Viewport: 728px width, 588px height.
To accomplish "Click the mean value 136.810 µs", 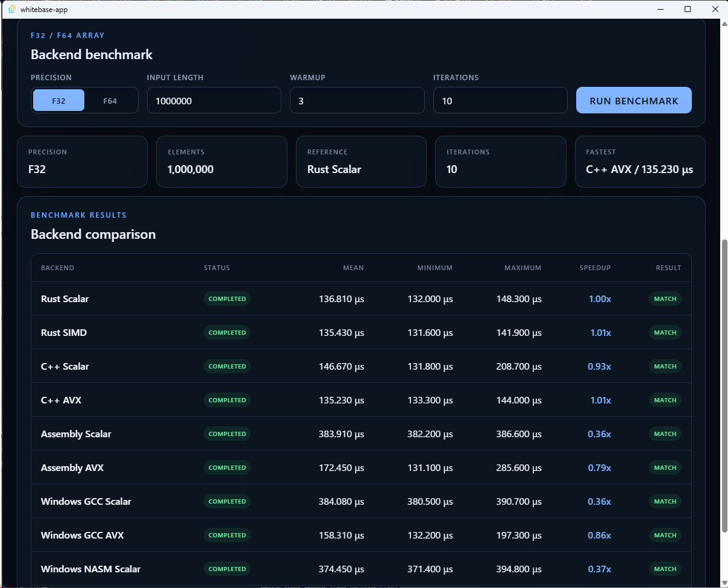I will click(342, 299).
